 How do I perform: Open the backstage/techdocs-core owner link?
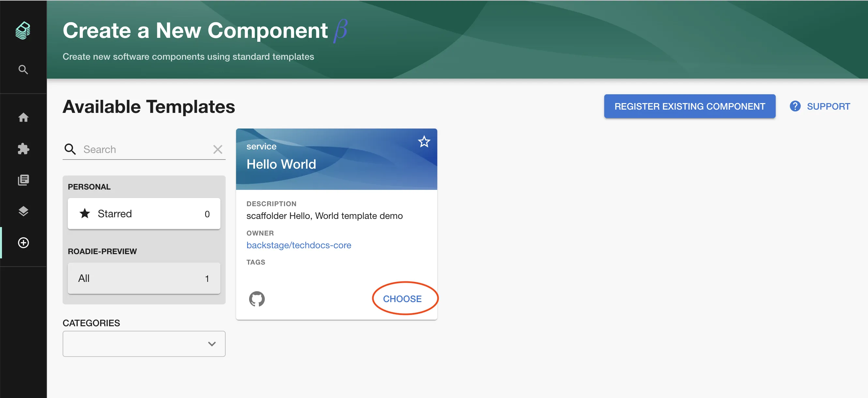click(299, 245)
